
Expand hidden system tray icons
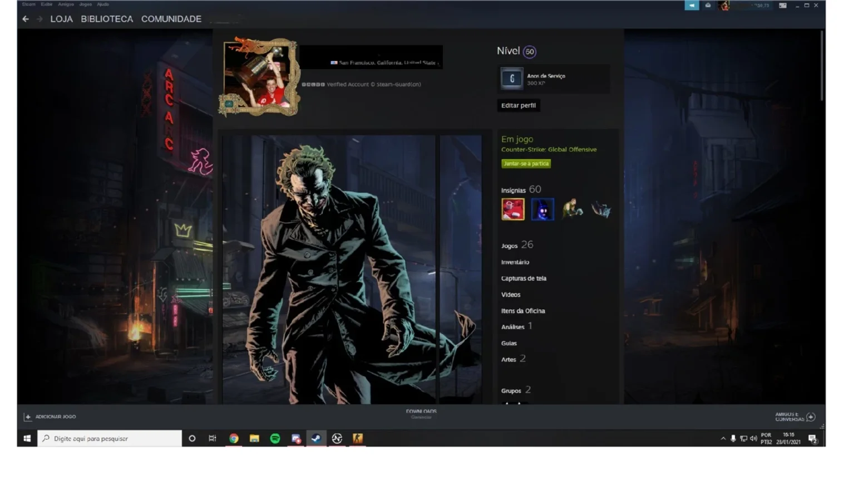(x=723, y=438)
